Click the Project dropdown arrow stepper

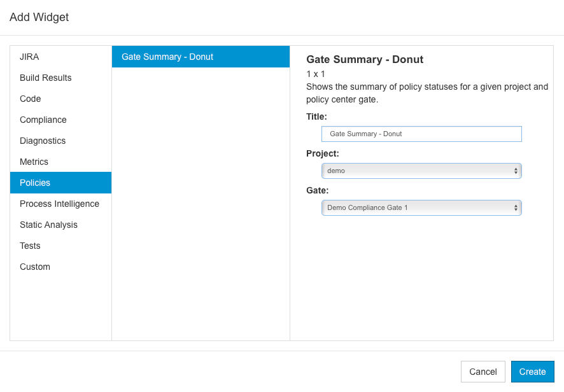pyautogui.click(x=516, y=171)
